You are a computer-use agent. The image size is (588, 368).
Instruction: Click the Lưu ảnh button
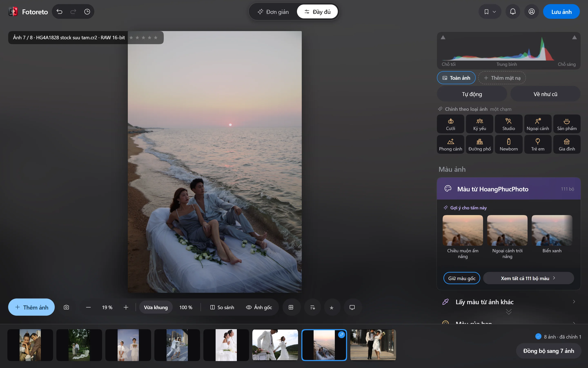[x=561, y=12]
